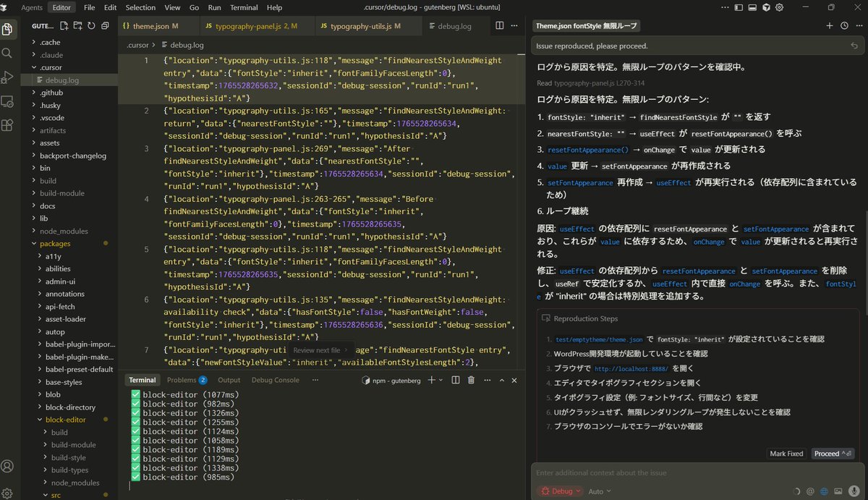This screenshot has width=868, height=500.
Task: Open Manage gear in activity bar
Action: 7,492
